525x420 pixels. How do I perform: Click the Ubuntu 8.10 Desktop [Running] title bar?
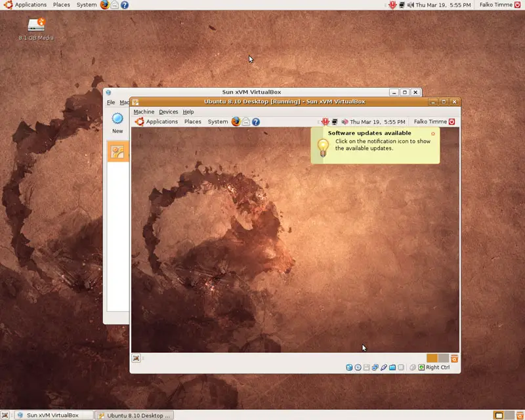(x=285, y=102)
